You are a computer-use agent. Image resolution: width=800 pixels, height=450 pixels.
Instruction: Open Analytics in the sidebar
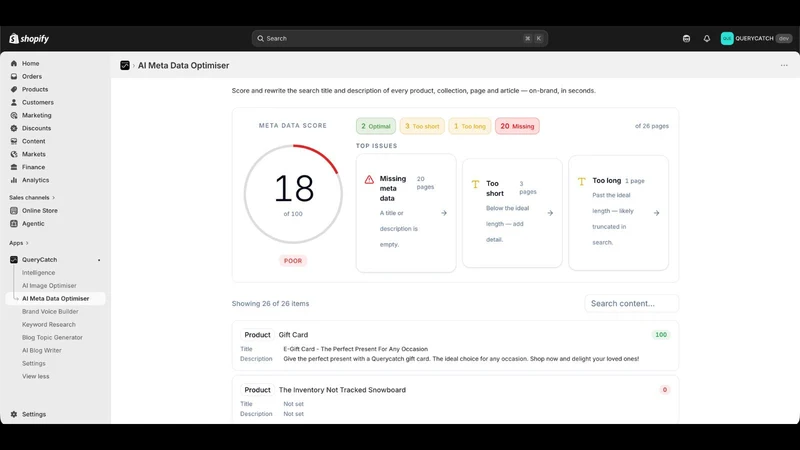point(35,180)
